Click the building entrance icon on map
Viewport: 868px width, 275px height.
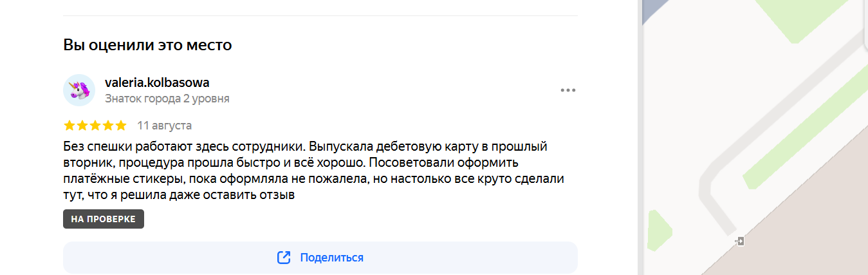[x=740, y=241]
